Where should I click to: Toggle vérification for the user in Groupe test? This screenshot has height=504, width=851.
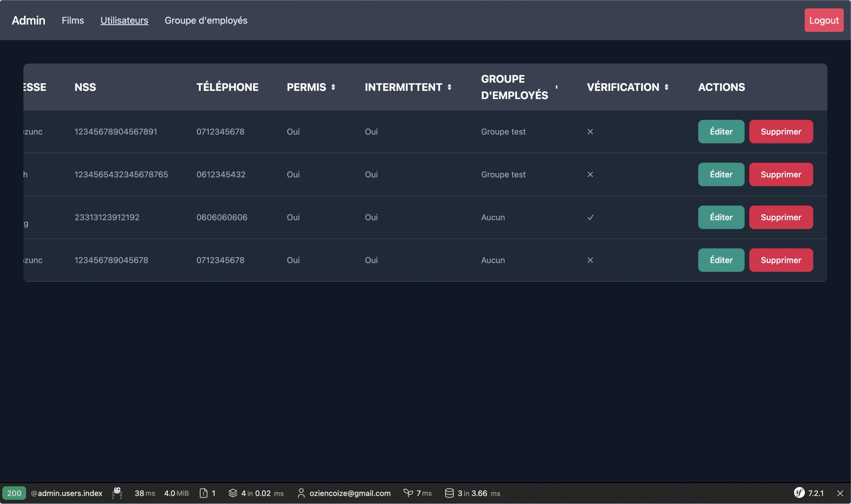590,132
